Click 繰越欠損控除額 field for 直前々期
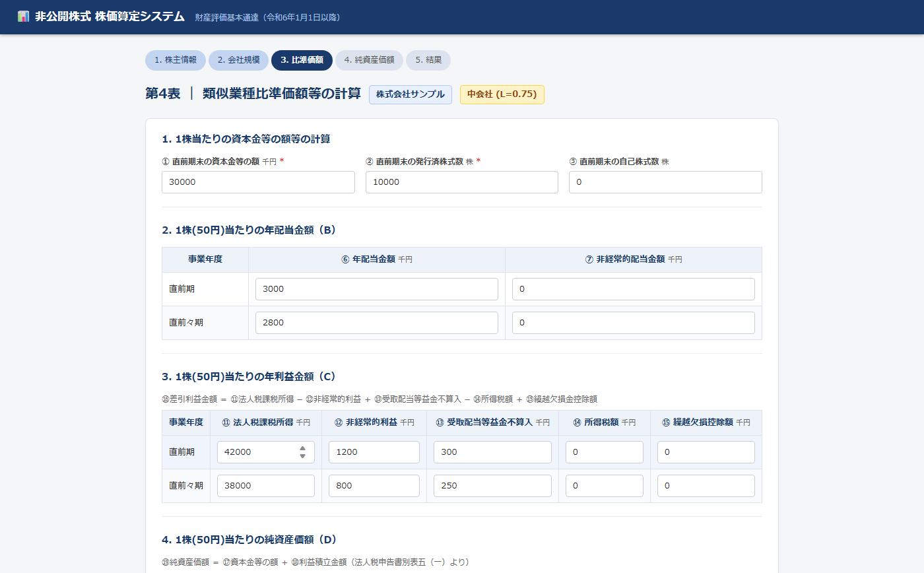The width and height of the screenshot is (924, 573). point(706,486)
